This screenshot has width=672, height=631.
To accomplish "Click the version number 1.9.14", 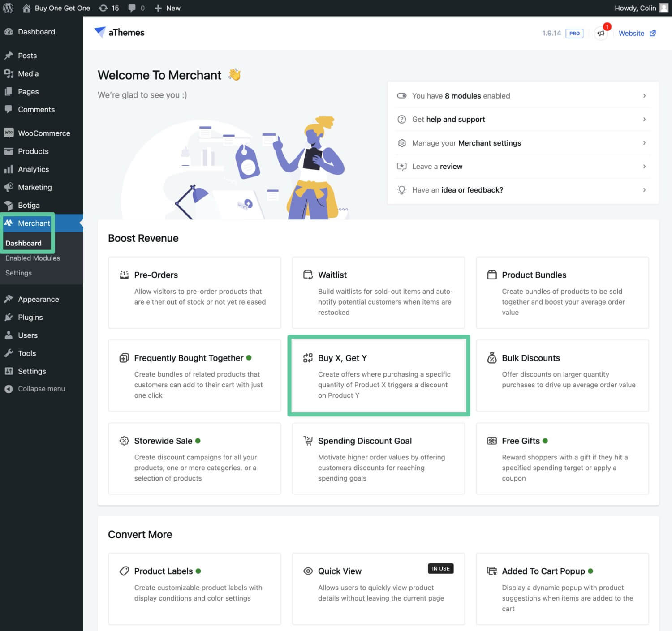I will coord(551,33).
